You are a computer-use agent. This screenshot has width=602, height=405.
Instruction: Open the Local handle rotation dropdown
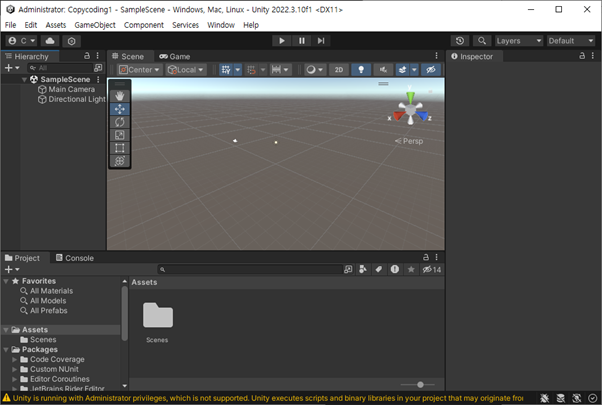click(186, 70)
